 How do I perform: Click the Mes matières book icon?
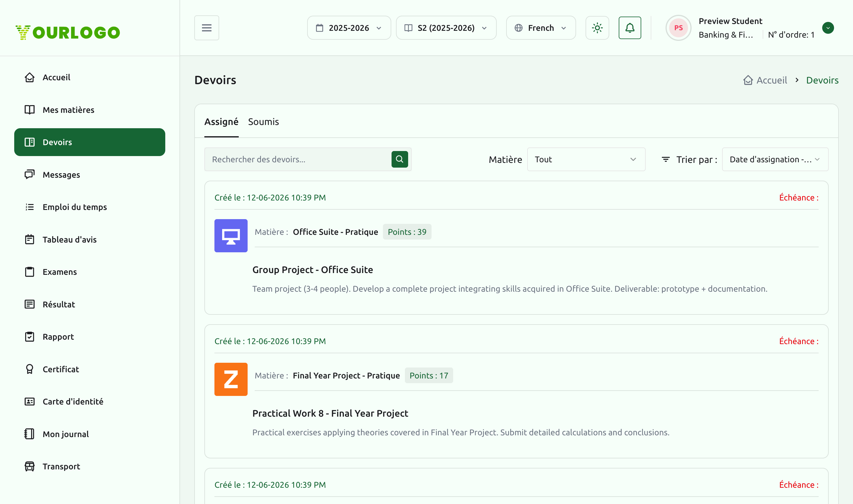(x=30, y=110)
